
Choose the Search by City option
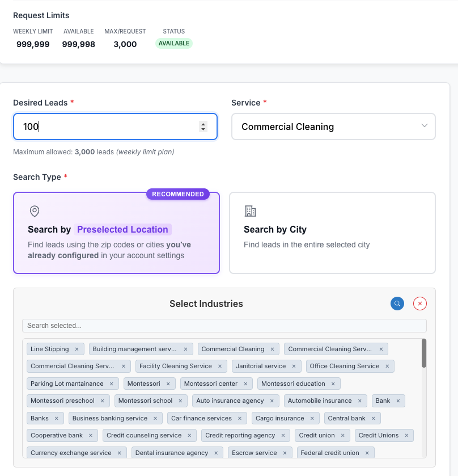click(x=332, y=233)
